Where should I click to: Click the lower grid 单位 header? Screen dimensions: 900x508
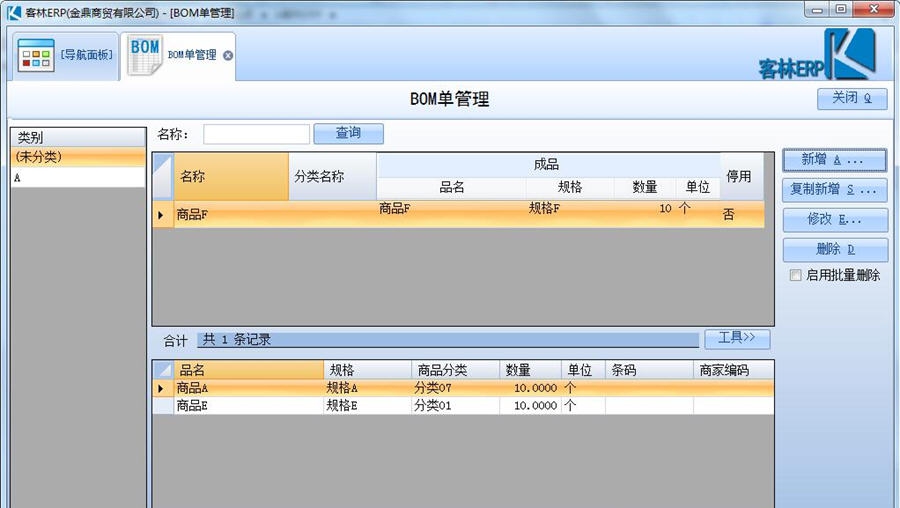(x=583, y=370)
